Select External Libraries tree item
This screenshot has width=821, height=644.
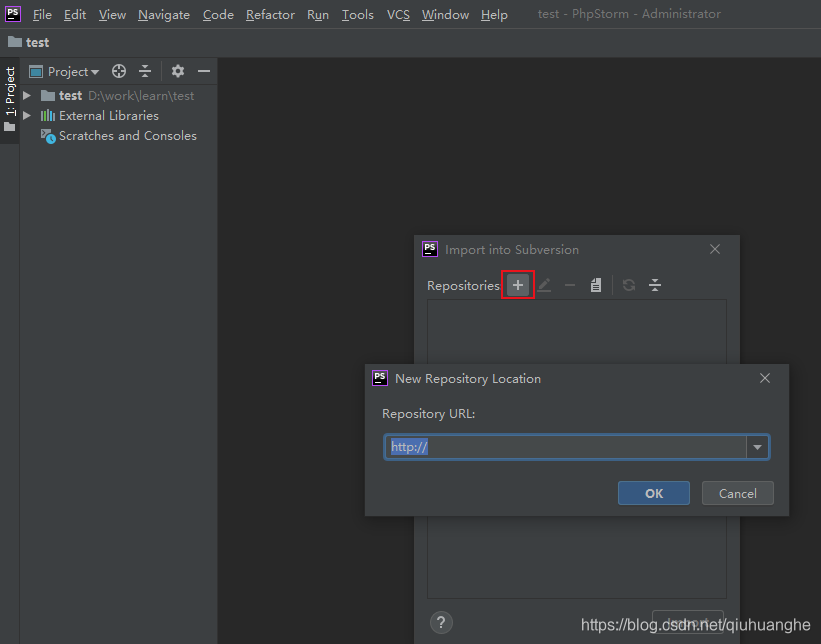pyautogui.click(x=99, y=116)
